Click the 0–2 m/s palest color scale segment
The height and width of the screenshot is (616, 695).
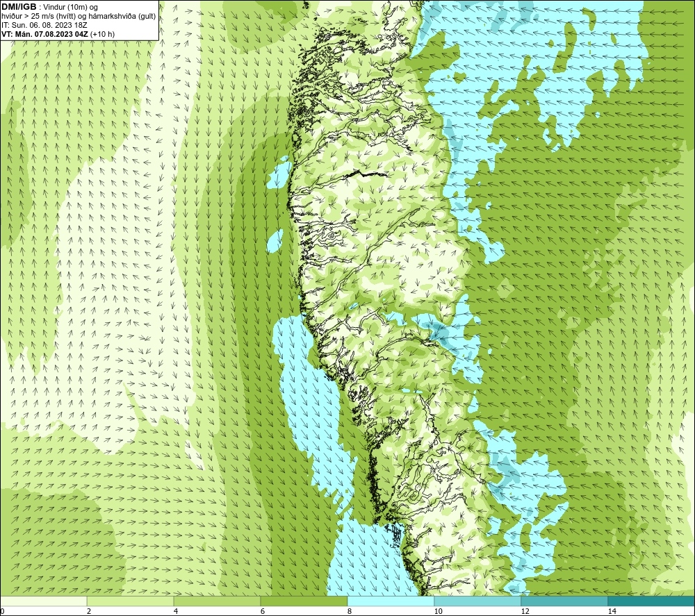tap(43, 601)
